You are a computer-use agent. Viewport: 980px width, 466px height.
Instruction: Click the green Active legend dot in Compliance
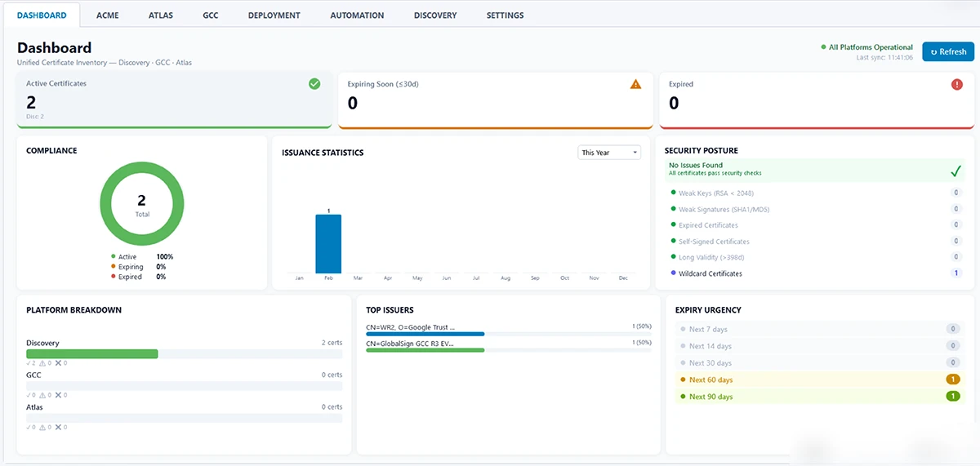113,257
